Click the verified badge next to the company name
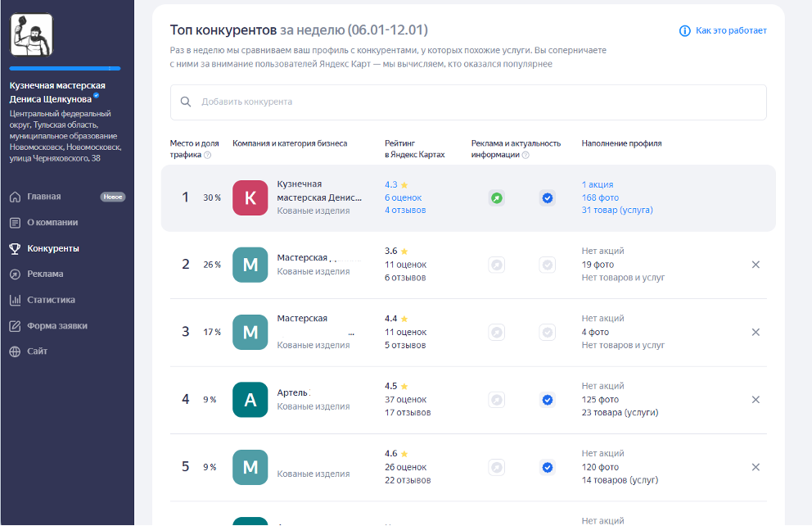 (x=97, y=96)
